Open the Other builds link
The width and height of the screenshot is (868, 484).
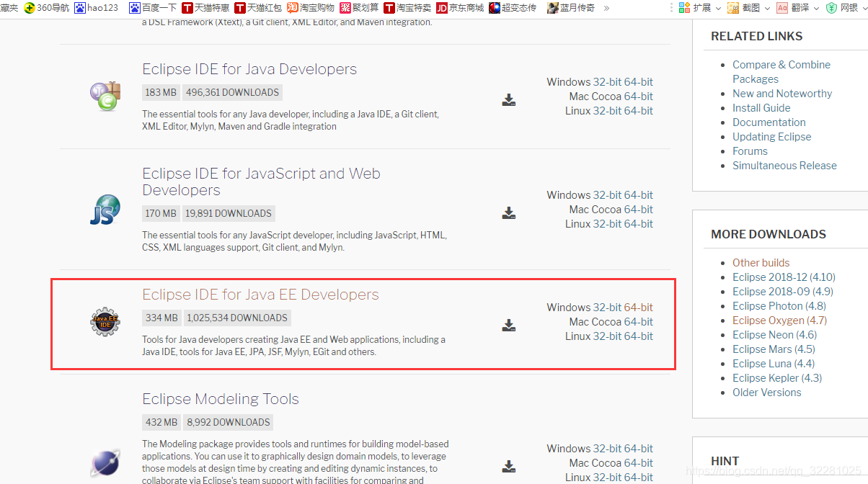[761, 263]
